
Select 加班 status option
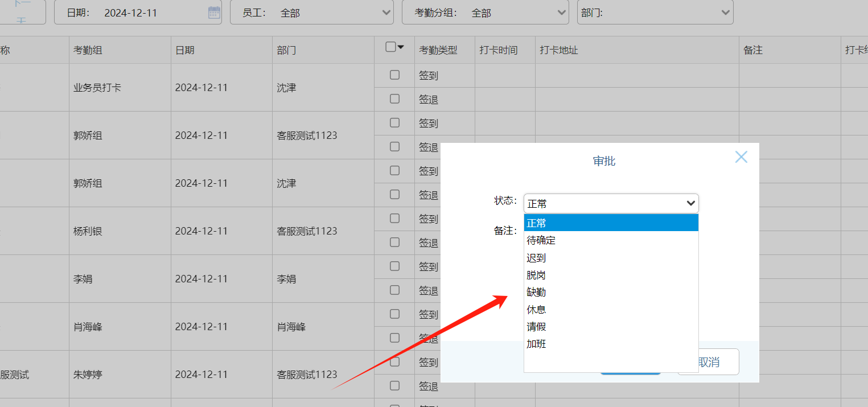[536, 344]
